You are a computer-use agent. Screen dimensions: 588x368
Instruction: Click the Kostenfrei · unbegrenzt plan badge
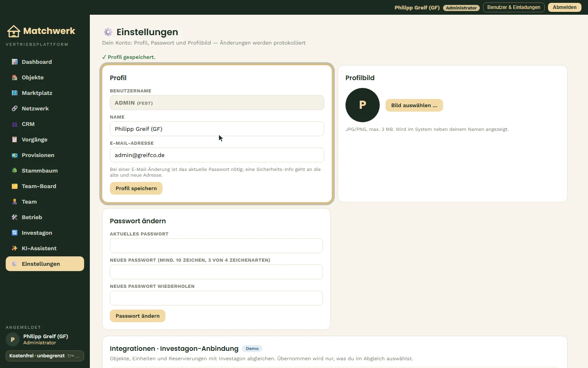pos(45,356)
